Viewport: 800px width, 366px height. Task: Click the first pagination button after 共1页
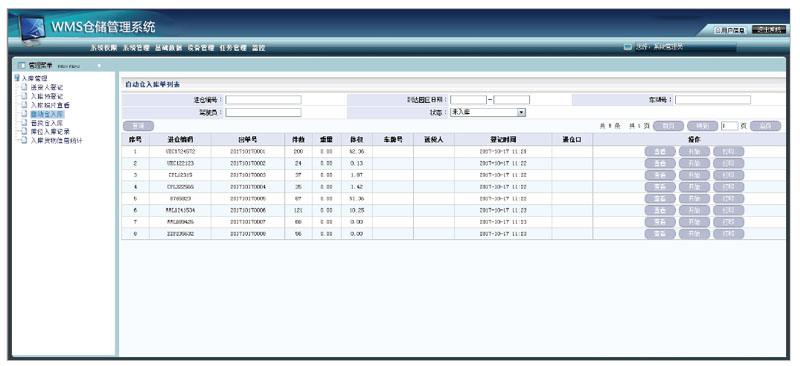coord(668,126)
